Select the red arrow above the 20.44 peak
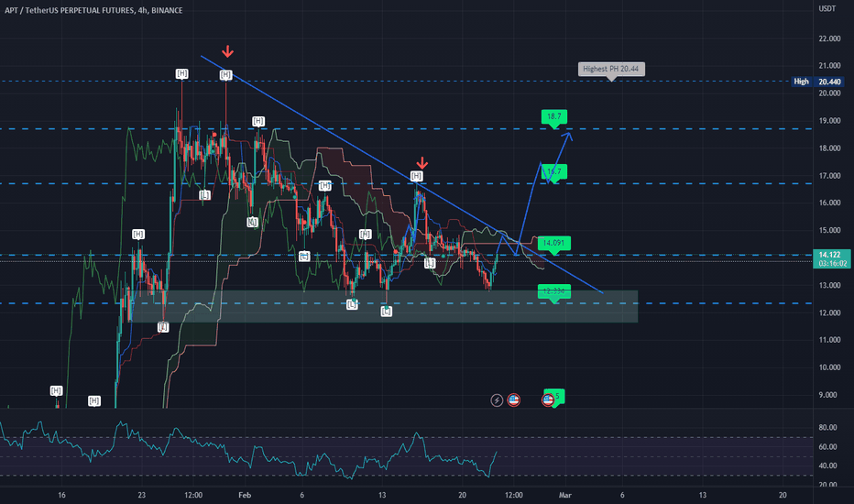The image size is (854, 504). 227,51
